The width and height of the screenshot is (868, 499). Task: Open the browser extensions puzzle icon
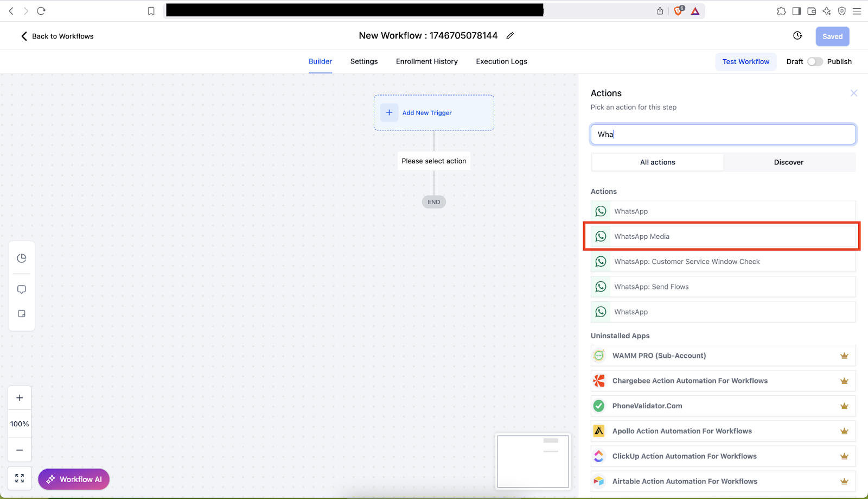click(x=781, y=11)
